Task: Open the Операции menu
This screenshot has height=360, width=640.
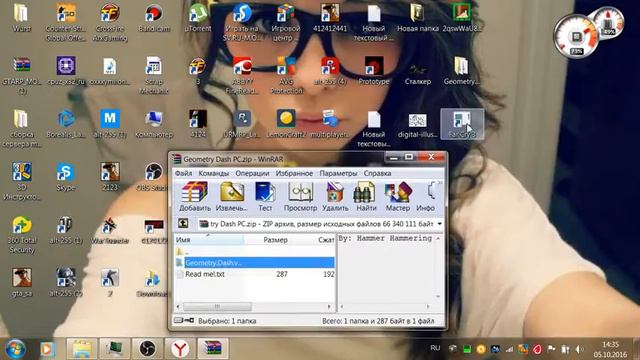Action: click(x=252, y=173)
